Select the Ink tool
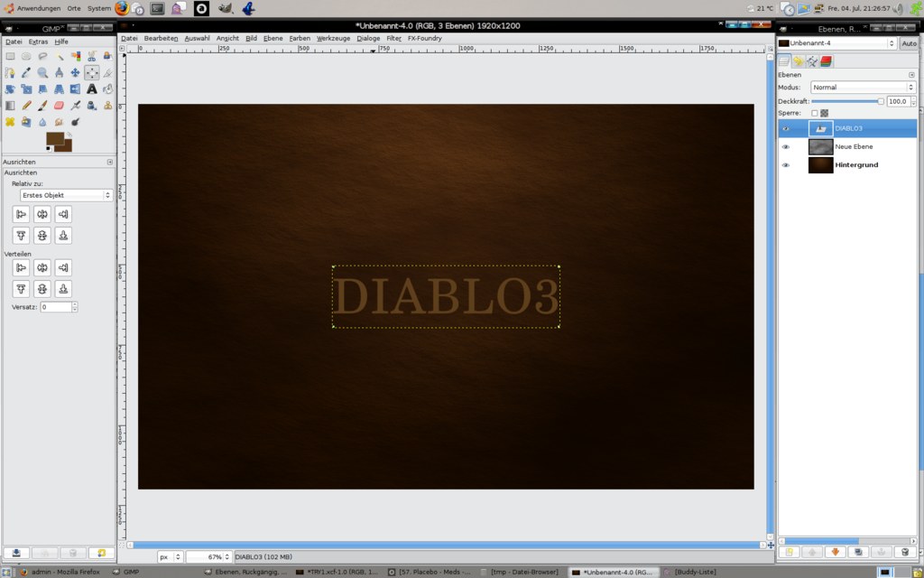Screen dimensions: 924x578 tap(91, 106)
